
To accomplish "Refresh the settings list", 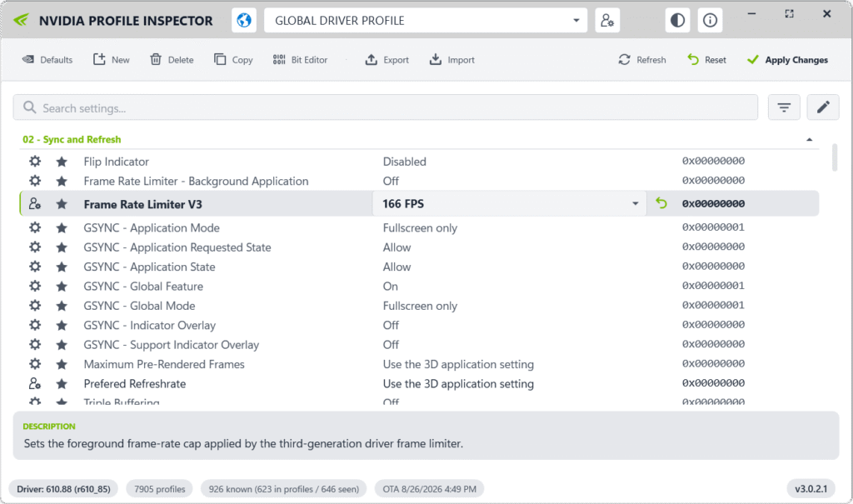I will [x=642, y=60].
